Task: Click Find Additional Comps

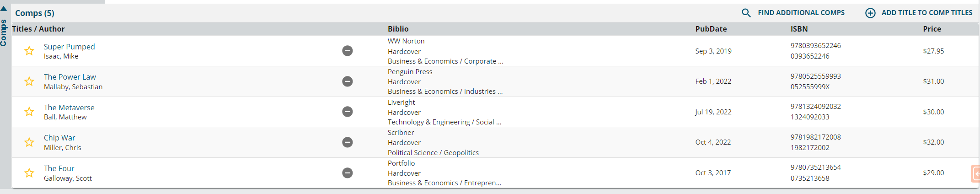Action: click(x=801, y=13)
